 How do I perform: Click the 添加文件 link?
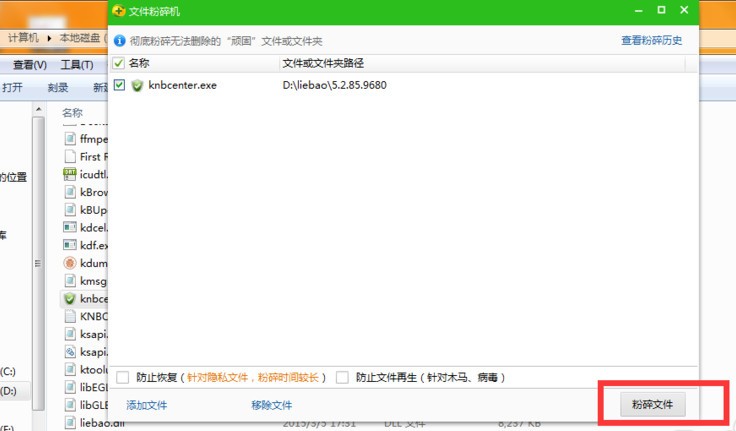[146, 405]
